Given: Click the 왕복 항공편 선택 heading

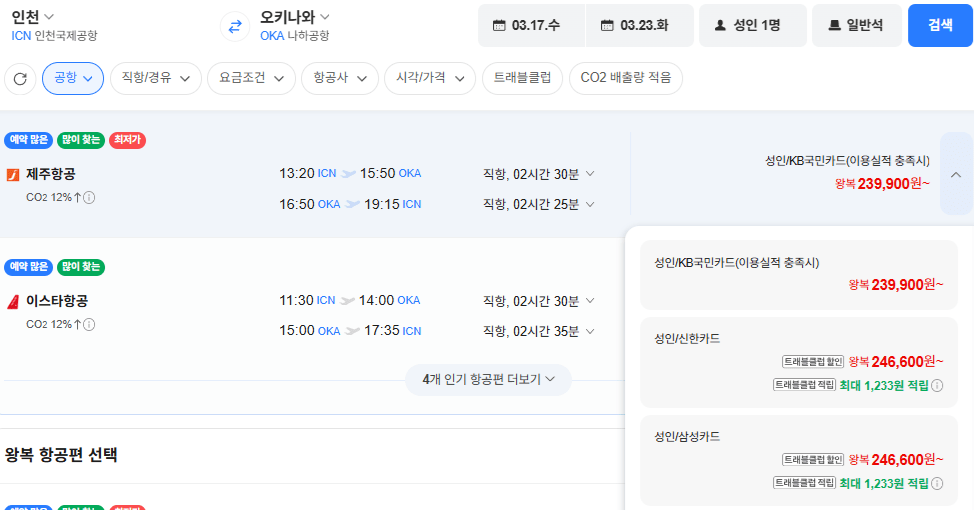Looking at the screenshot, I should point(61,455).
